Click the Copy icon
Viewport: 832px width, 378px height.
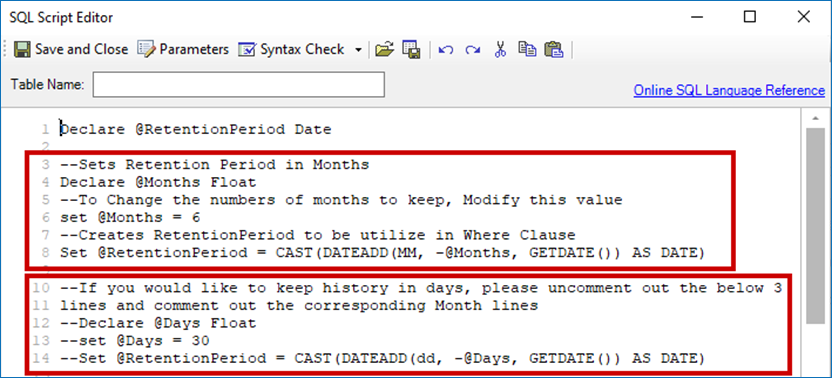(527, 49)
